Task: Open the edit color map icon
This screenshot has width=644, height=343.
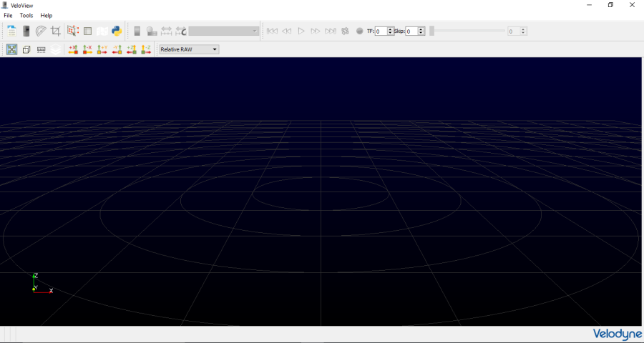Action: (x=152, y=31)
